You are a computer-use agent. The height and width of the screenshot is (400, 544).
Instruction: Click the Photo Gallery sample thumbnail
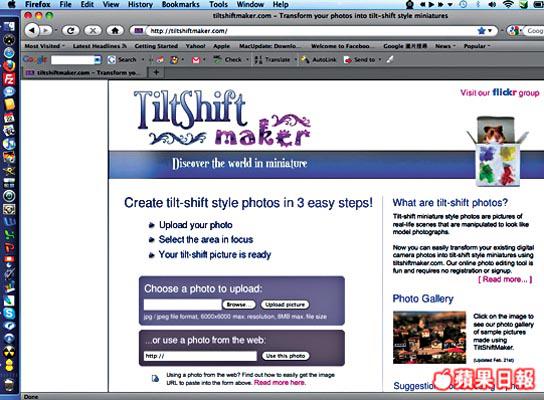coord(429,337)
